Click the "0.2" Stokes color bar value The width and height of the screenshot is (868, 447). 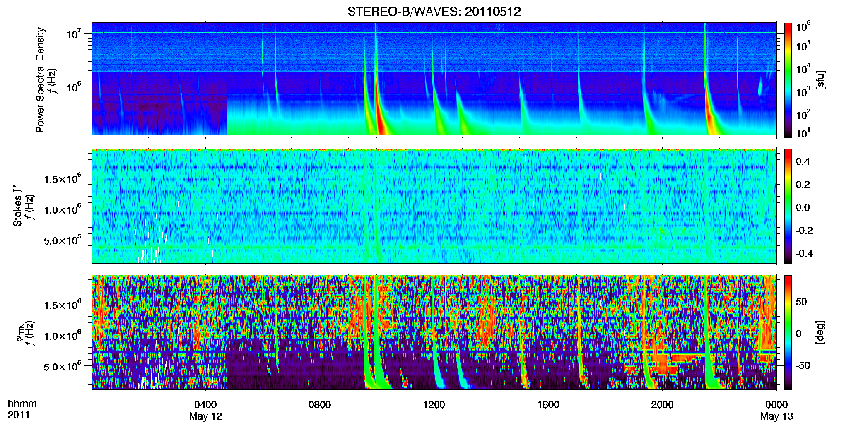coord(803,185)
